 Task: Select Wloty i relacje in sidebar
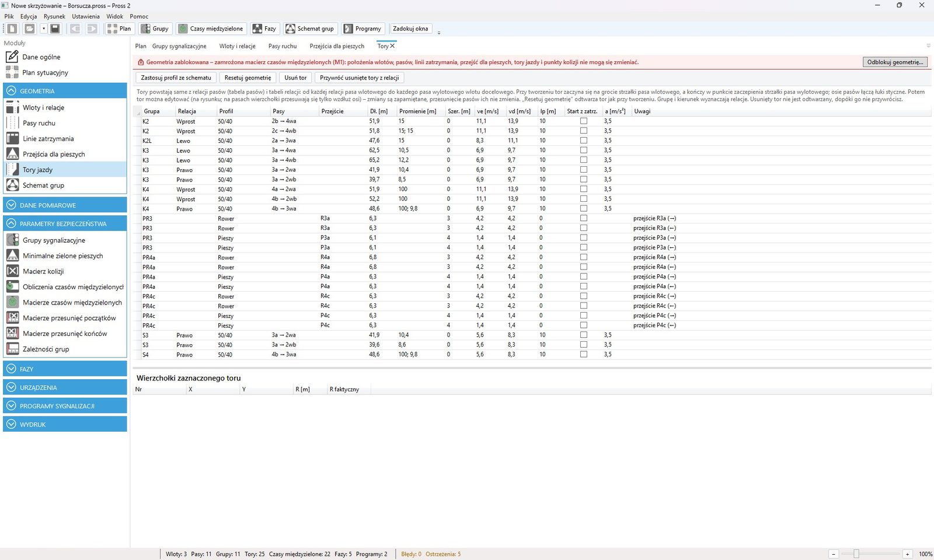coord(65,107)
